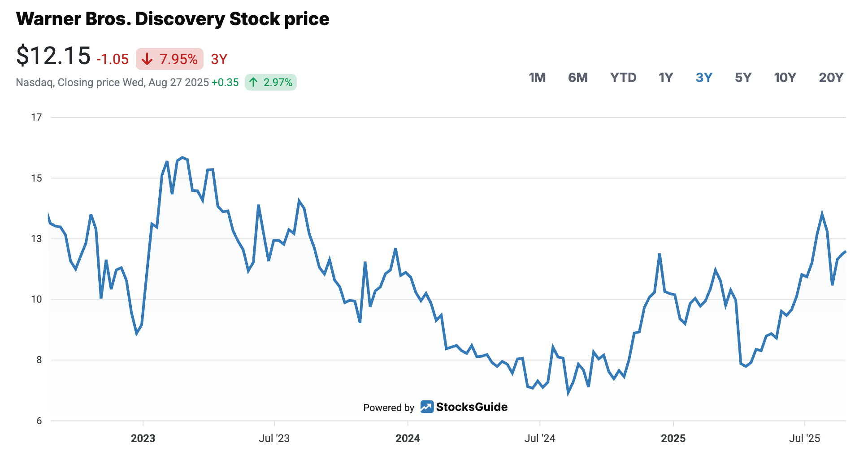
Task: Click the 2023 x-axis label
Action: pyautogui.click(x=143, y=438)
